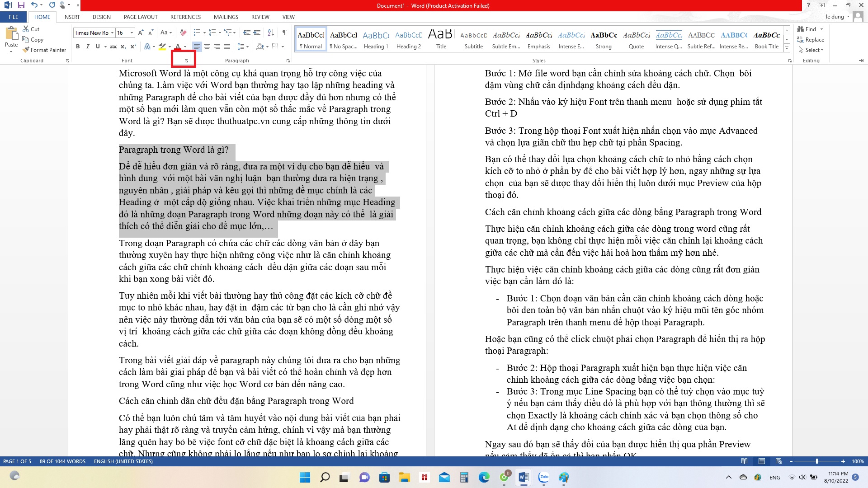
Task: Cut the selected text
Action: coord(31,29)
